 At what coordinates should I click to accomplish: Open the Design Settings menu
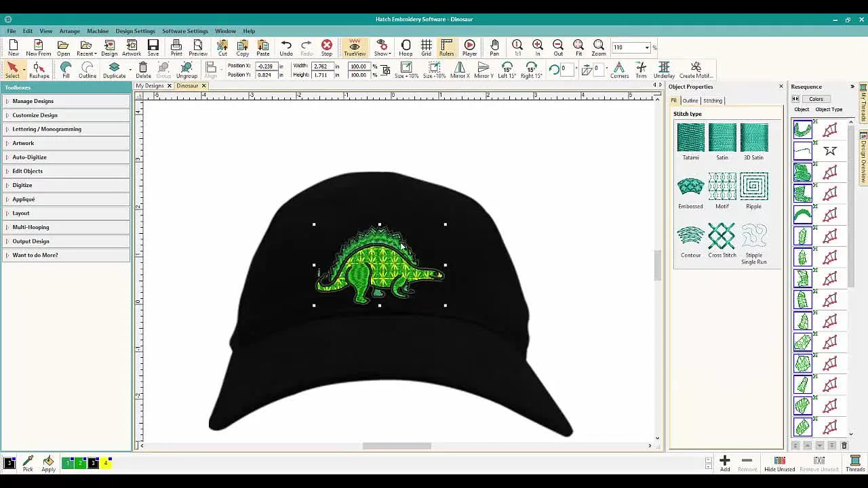click(x=135, y=31)
